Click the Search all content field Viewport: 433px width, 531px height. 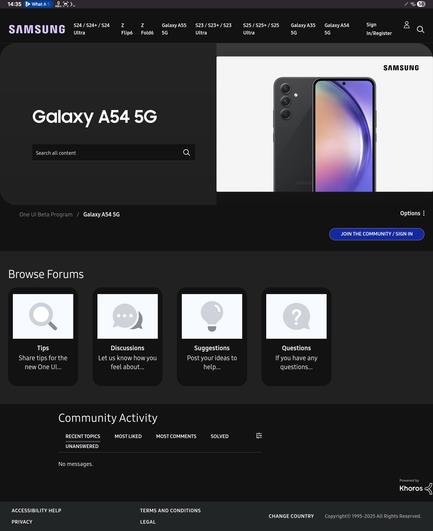coord(106,152)
